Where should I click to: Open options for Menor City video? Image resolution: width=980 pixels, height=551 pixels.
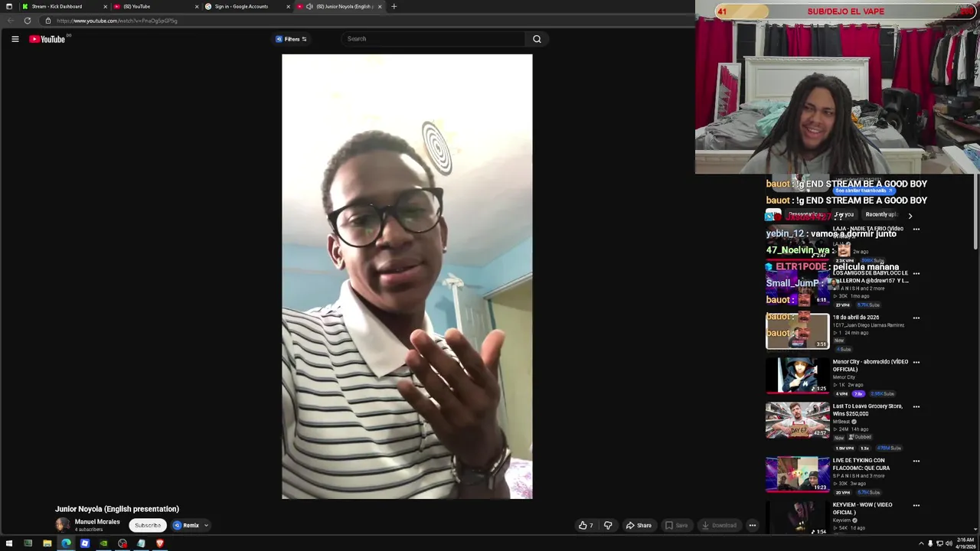tap(916, 362)
